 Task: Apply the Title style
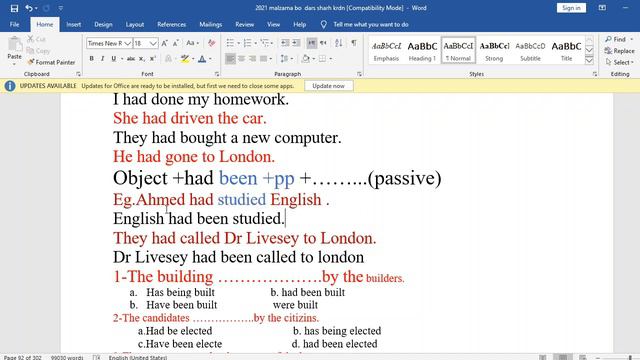(x=566, y=50)
